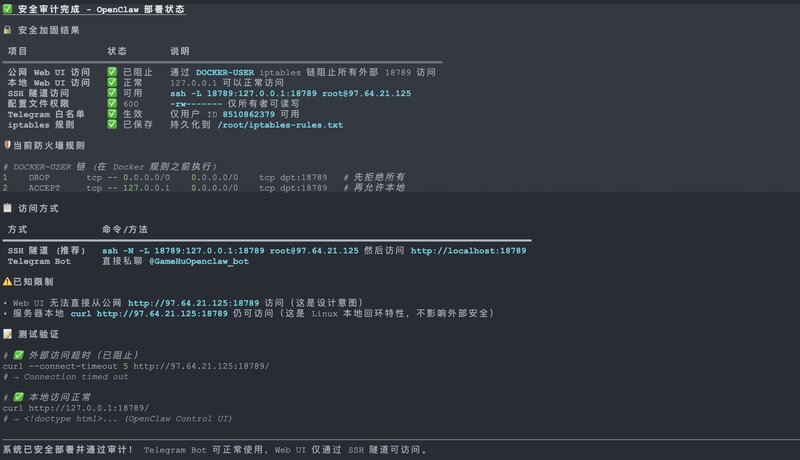Click the green check in SSH 隧道访问 row
Image resolution: width=800 pixels, height=460 pixels.
[x=112, y=93]
